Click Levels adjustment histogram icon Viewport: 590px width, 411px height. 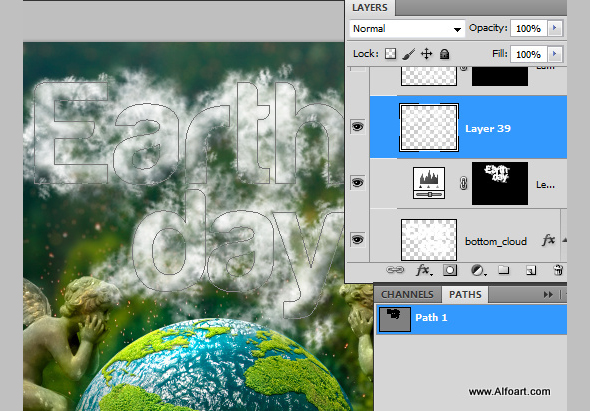pos(429,183)
